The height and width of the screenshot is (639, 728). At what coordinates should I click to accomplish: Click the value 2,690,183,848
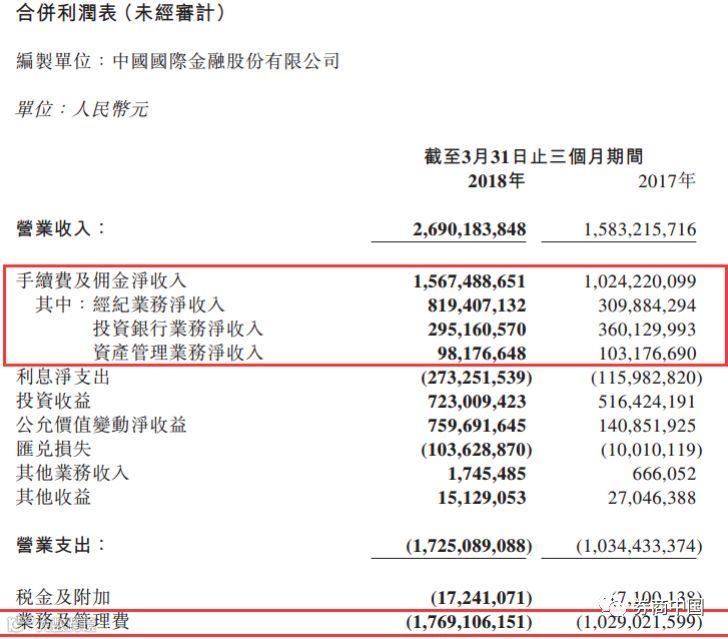469,229
